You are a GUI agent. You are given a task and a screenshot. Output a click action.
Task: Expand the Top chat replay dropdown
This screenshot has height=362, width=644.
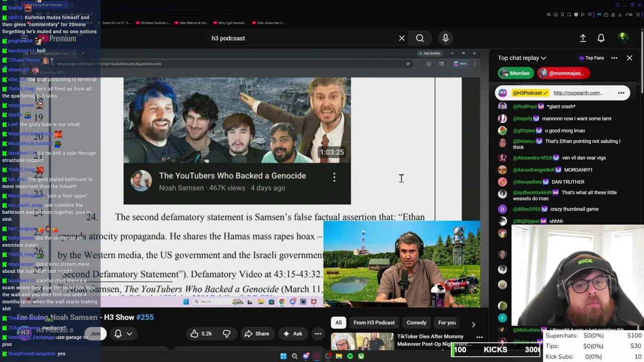click(x=522, y=58)
